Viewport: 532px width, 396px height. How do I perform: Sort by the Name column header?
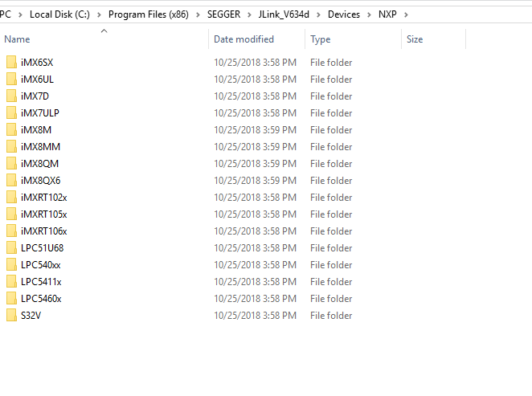coord(17,39)
